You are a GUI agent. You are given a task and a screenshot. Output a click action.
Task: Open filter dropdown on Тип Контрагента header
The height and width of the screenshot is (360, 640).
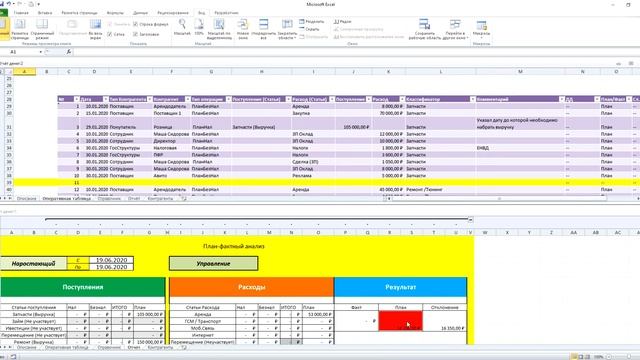(149, 99)
